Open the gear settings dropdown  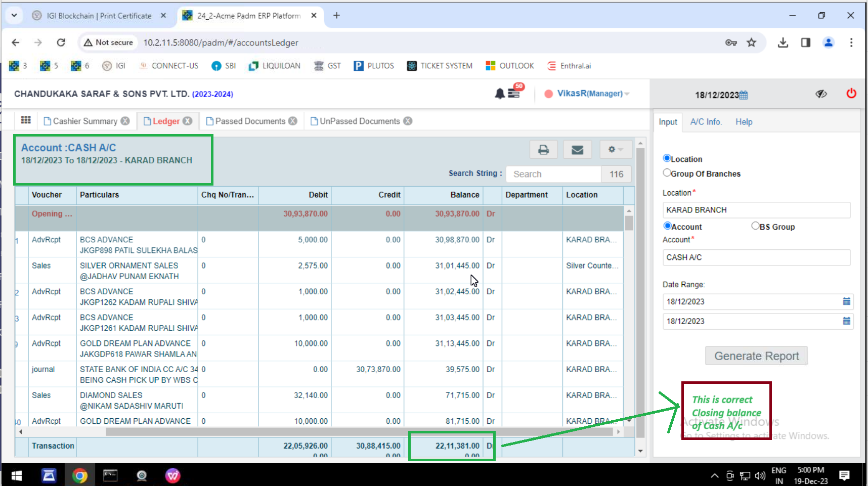(615, 150)
